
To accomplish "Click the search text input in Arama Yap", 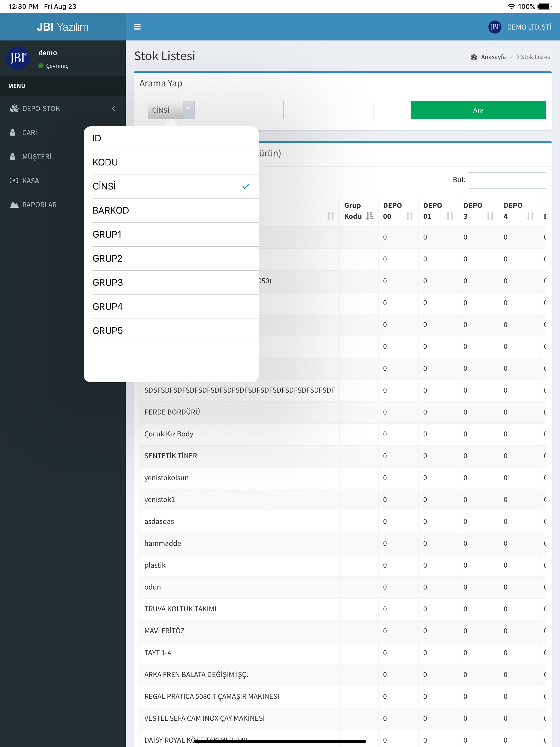I will pyautogui.click(x=328, y=110).
